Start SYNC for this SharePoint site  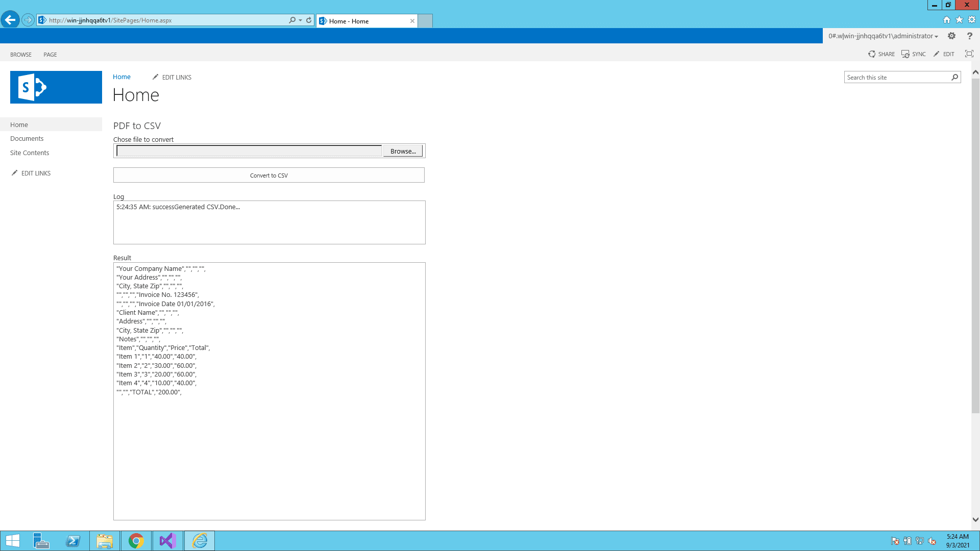[914, 54]
